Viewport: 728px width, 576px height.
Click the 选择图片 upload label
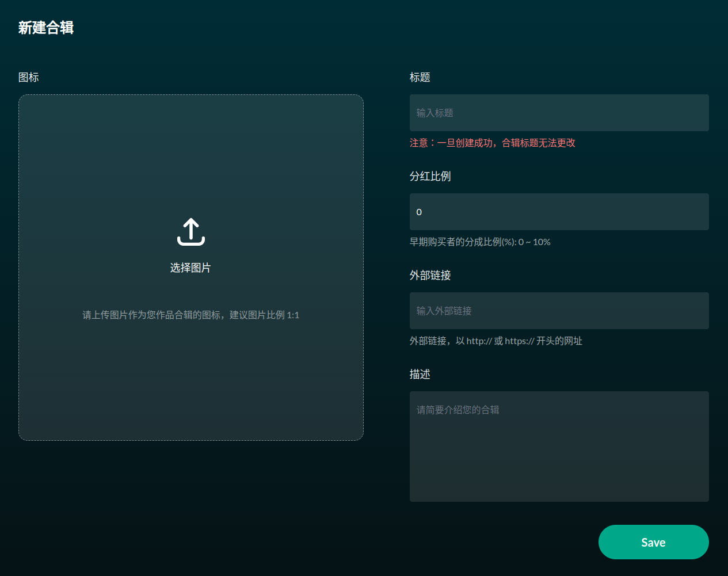click(x=190, y=268)
